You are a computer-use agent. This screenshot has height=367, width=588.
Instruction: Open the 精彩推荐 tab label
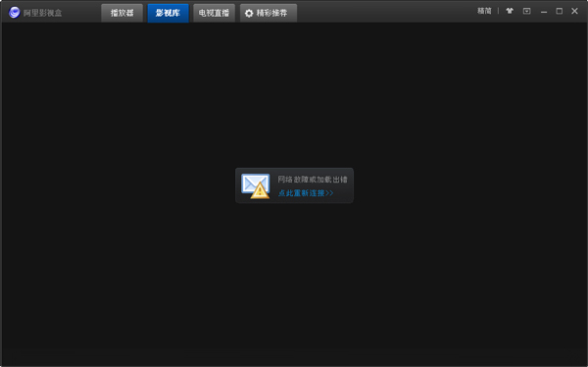(271, 13)
